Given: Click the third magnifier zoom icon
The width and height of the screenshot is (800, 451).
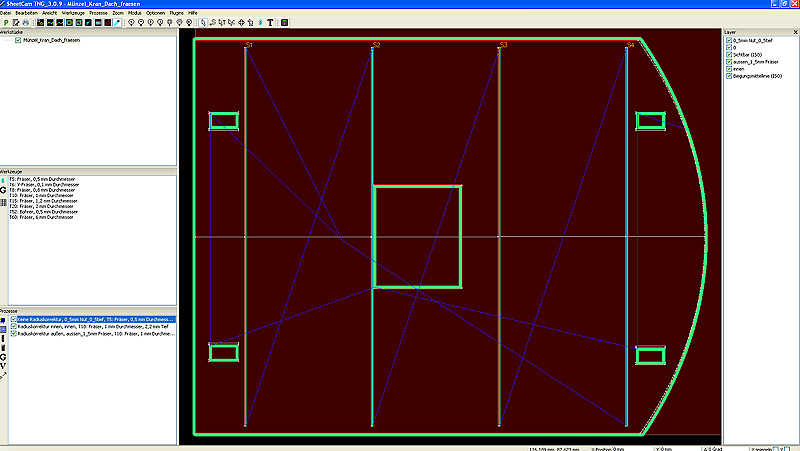Looking at the screenshot, I should click(151, 22).
